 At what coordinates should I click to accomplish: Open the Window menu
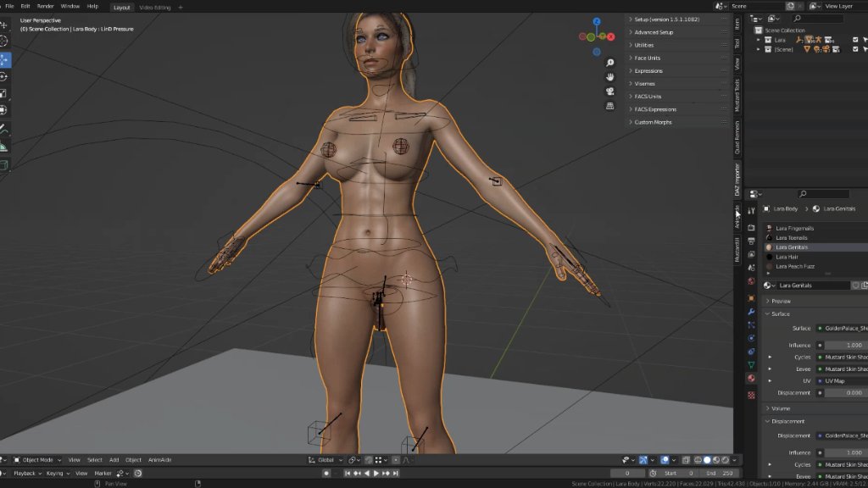70,6
